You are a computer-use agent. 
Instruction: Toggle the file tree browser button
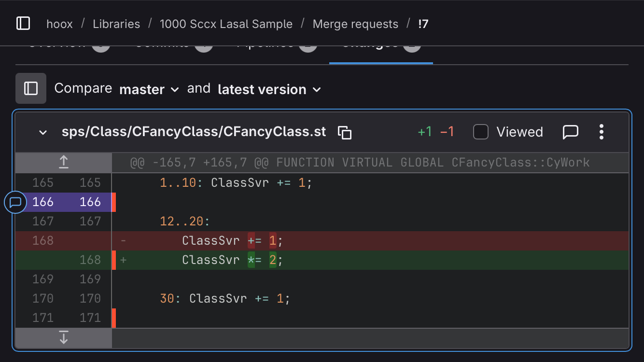[31, 88]
